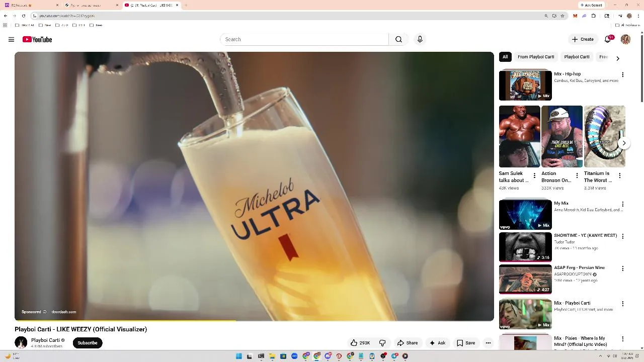Viewport: 644px width, 362px height.
Task: Show next Shorts with arrow
Action: point(624,143)
